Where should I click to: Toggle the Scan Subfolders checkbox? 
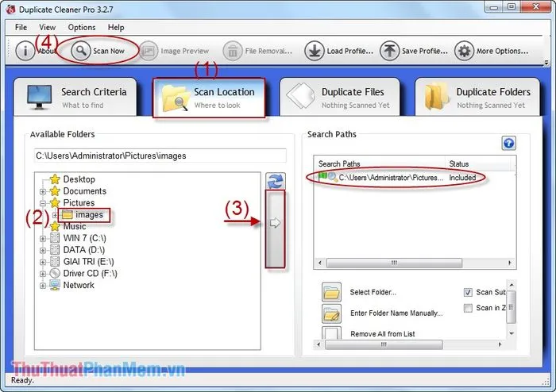[467, 292]
